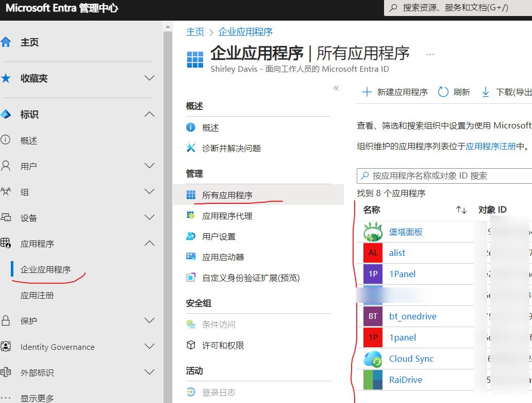Viewport: 532px width, 403px height.
Task: Click the padlock icon beside 保护
Action: pyautogui.click(x=6, y=320)
